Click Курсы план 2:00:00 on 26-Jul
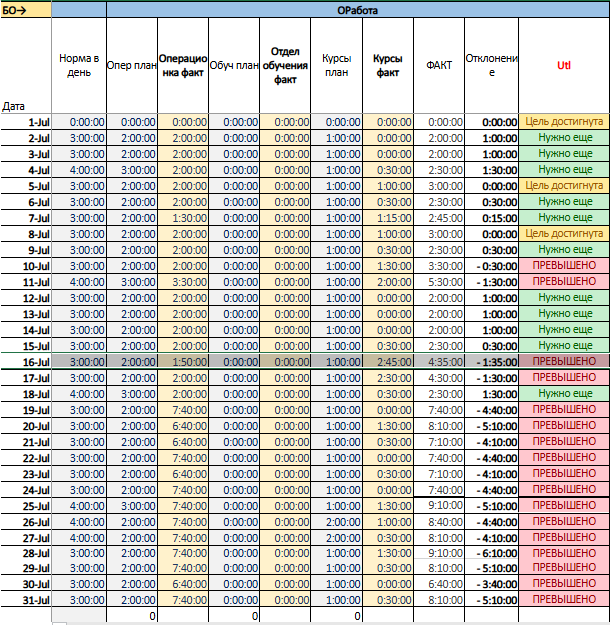 click(x=336, y=522)
